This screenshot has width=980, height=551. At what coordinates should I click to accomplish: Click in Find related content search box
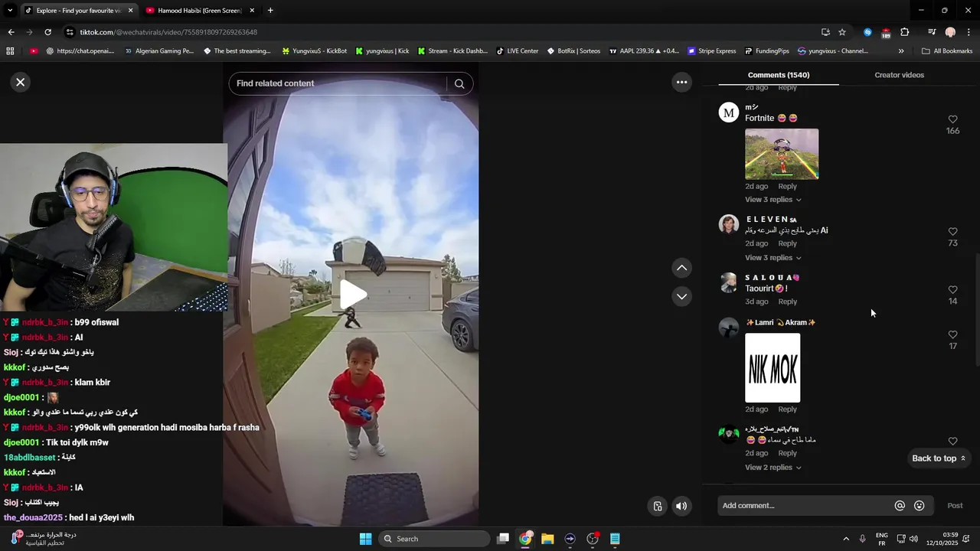point(337,83)
